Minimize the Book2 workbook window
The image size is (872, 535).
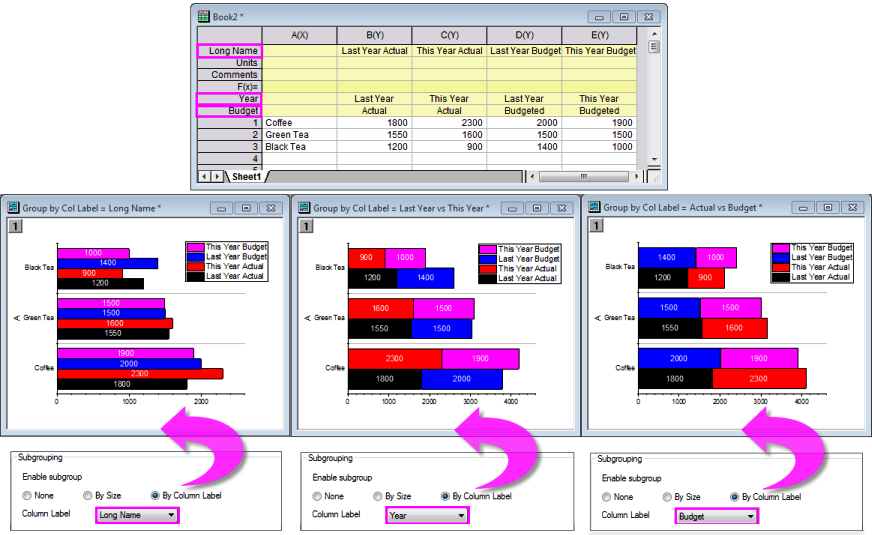599,17
